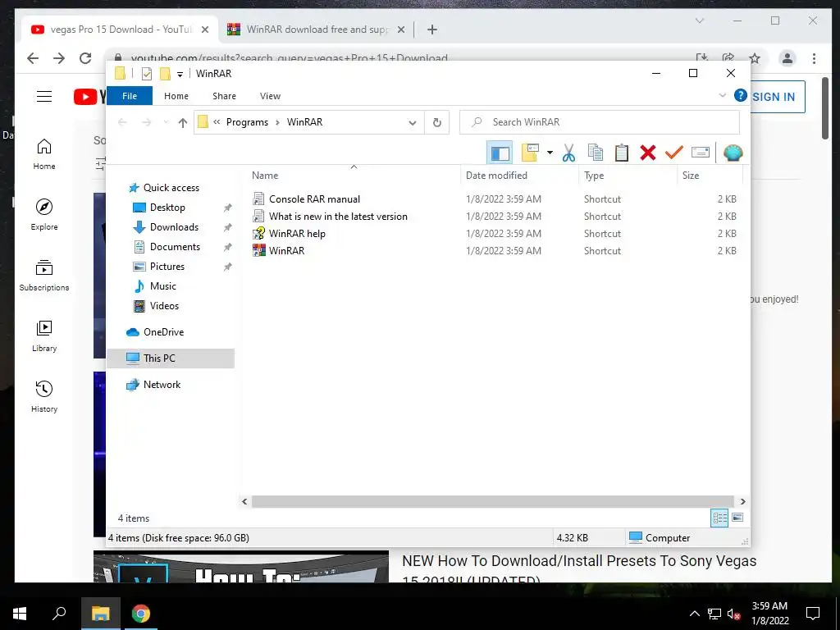
Task: Close the WinRAR download Chrome tab
Action: (400, 30)
